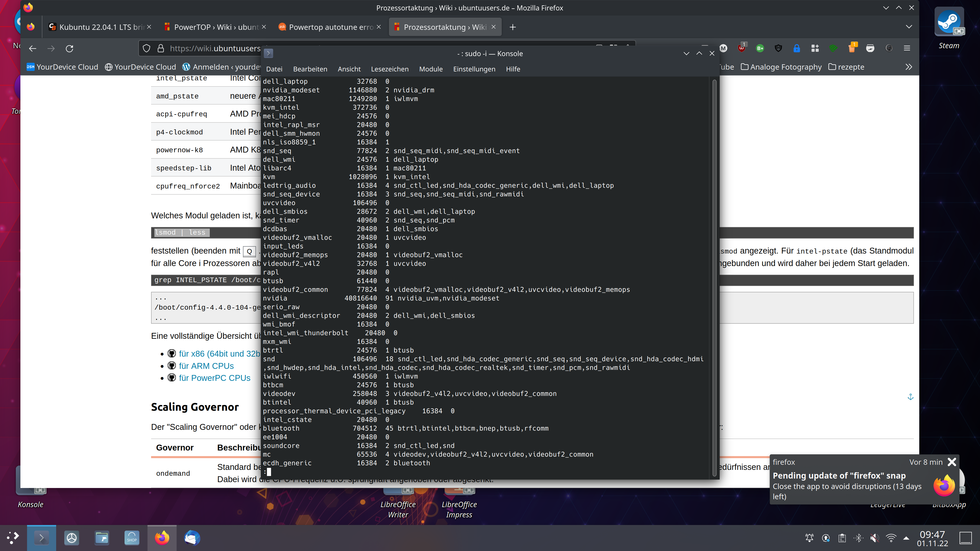This screenshot has width=980, height=551.
Task: Open a new Firefox tab
Action: (512, 27)
